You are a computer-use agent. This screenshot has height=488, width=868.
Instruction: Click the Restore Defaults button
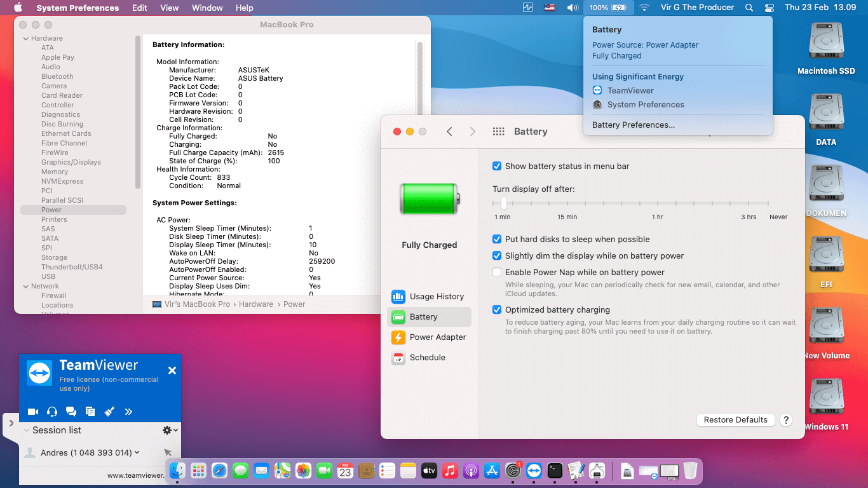coord(735,419)
